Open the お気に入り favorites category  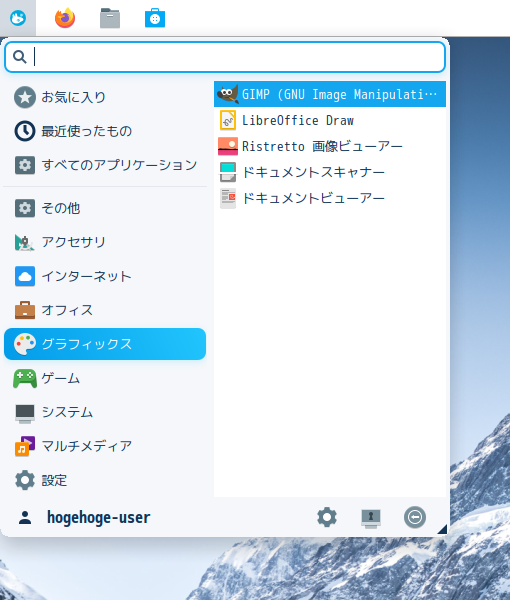pyautogui.click(x=105, y=97)
